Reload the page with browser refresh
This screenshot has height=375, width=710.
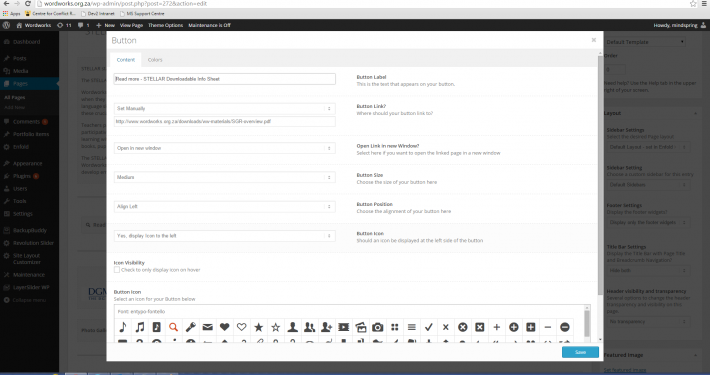tap(28, 4)
